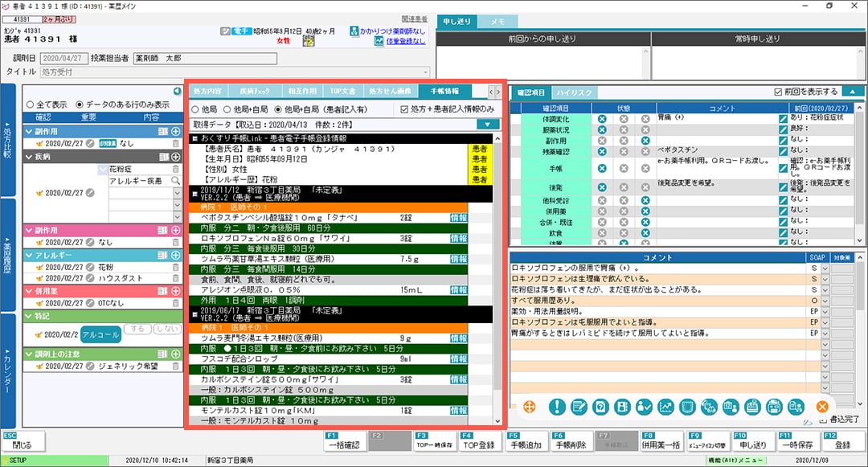Select the 他局 radio button
This screenshot has width=868, height=467.
[x=194, y=109]
